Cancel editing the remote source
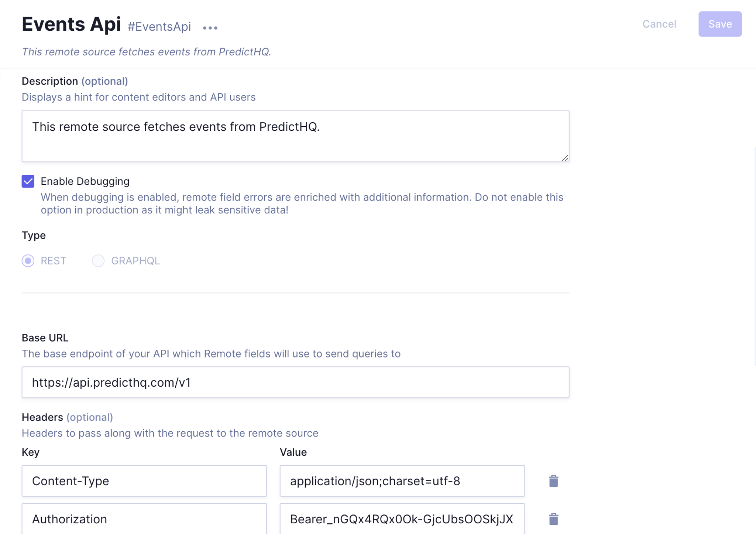Image resolution: width=756 pixels, height=534 pixels. [659, 24]
